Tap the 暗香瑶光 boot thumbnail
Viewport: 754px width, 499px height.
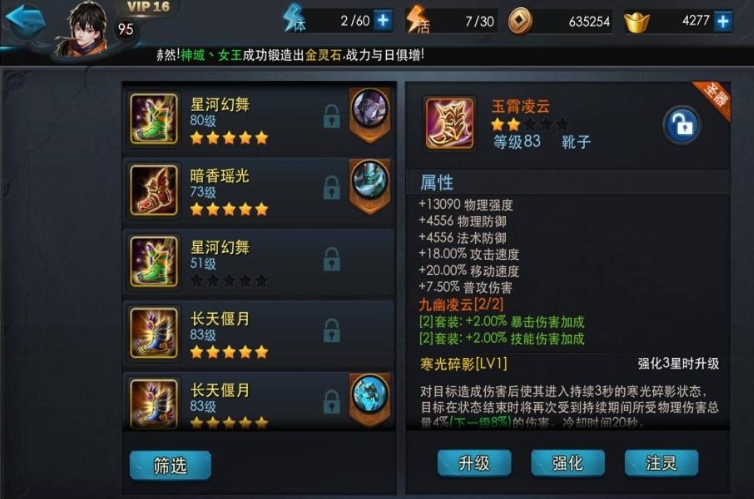pyautogui.click(x=154, y=190)
